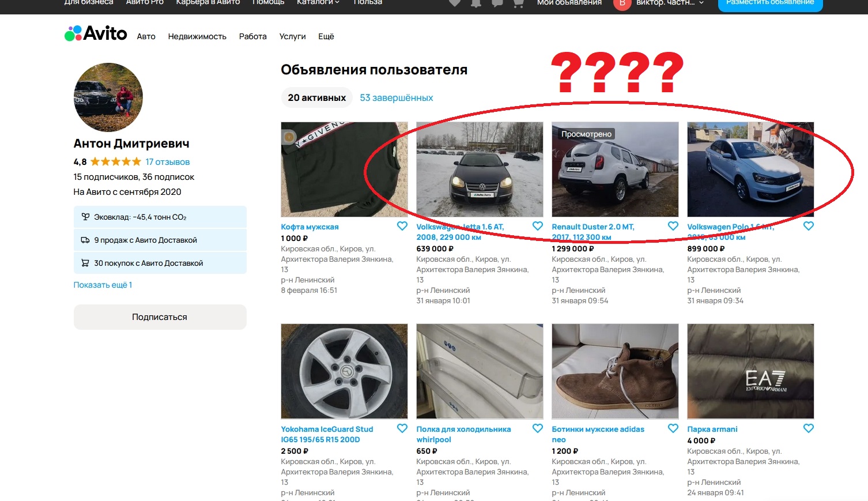Open the Работа category
This screenshot has height=501, width=868.
point(253,36)
